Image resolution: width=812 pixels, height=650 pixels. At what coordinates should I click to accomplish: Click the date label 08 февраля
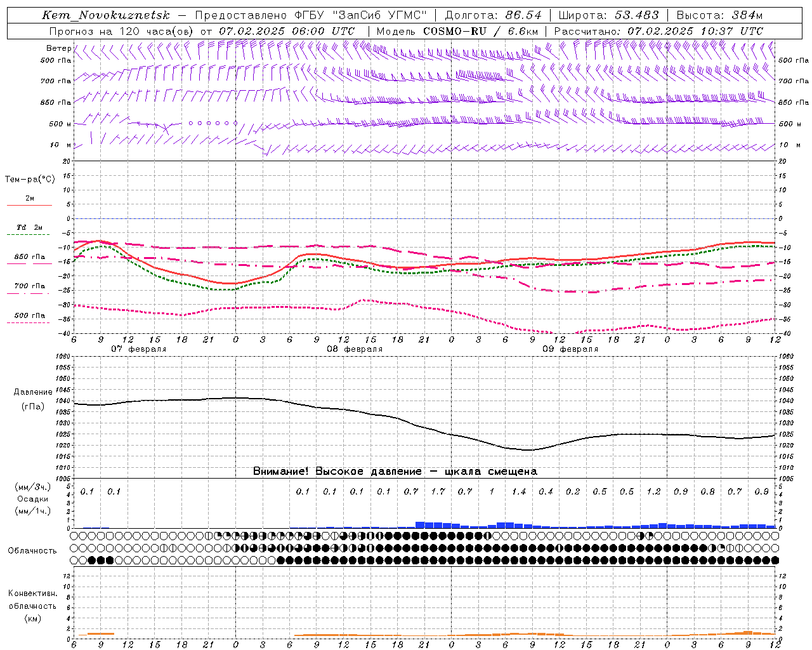[355, 349]
